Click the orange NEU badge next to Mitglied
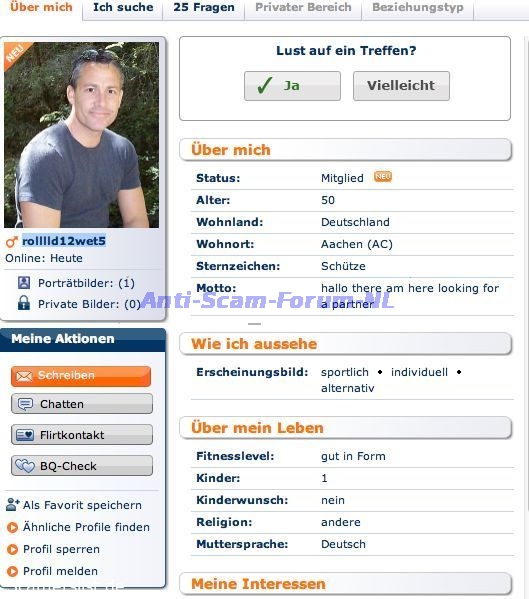 click(383, 176)
